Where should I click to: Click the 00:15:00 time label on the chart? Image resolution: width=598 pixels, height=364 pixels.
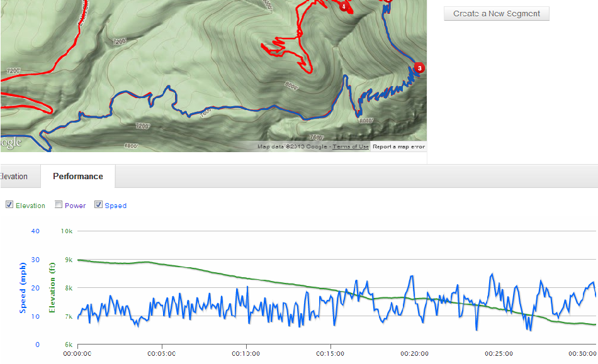(x=331, y=353)
